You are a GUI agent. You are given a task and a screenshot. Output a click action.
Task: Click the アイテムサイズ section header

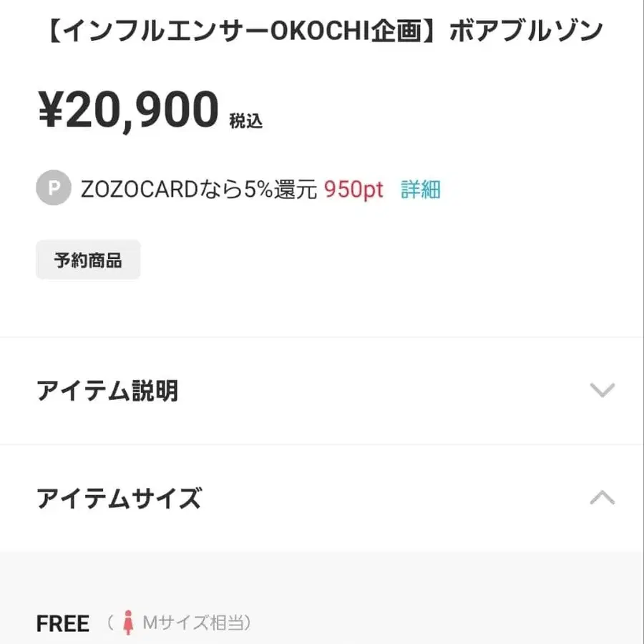coord(118,499)
